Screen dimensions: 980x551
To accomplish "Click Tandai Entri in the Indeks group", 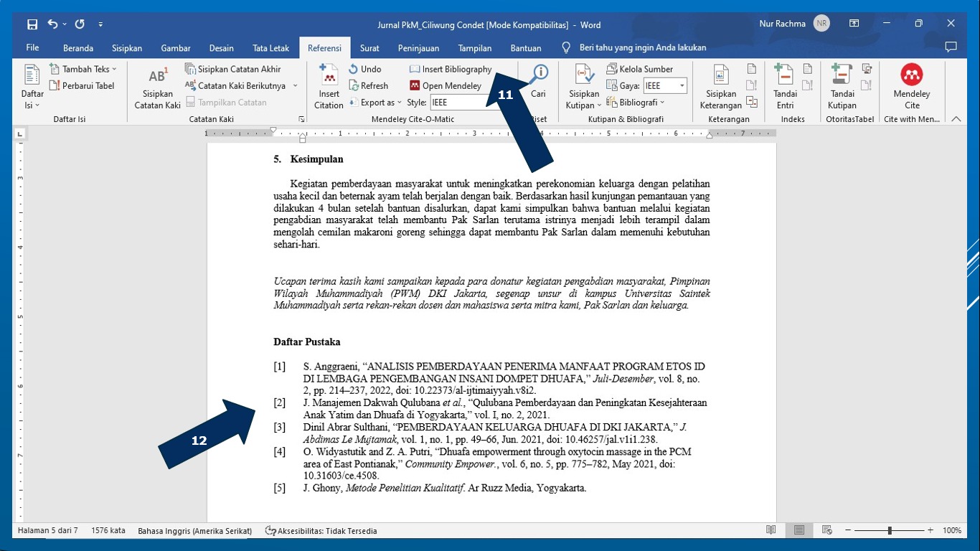I will click(786, 86).
